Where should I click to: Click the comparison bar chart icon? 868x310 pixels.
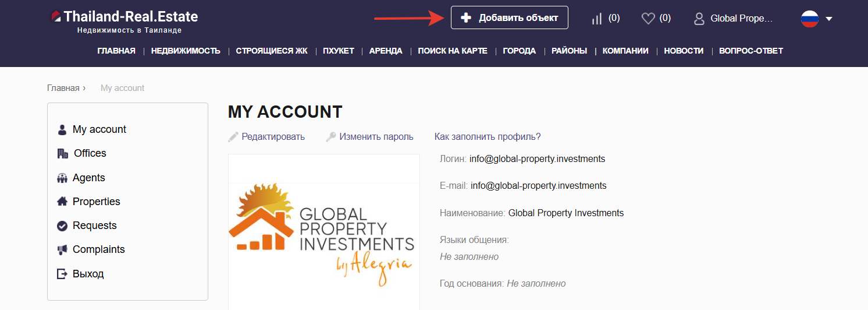pos(596,19)
